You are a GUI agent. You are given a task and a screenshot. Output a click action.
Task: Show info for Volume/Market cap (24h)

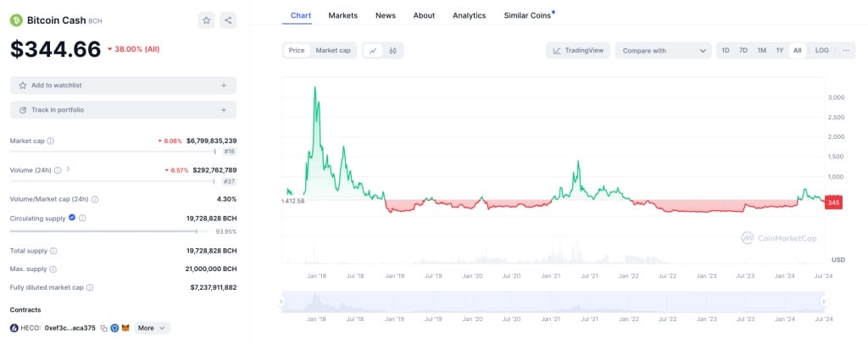click(95, 199)
